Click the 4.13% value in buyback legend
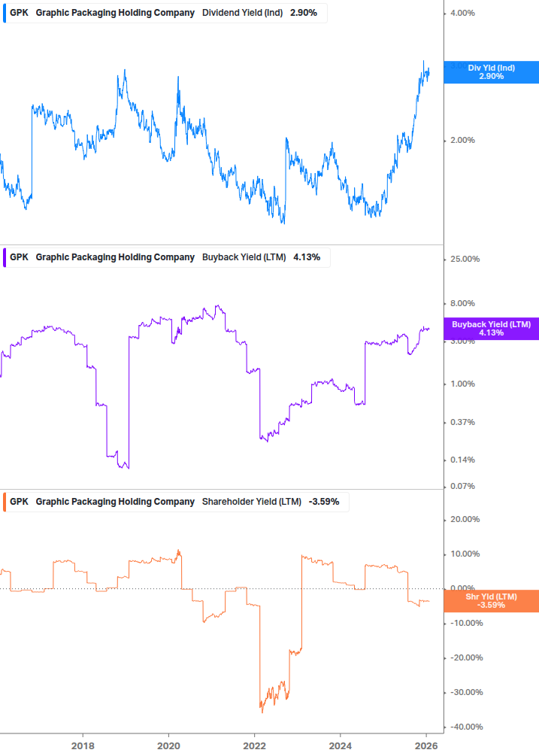The width and height of the screenshot is (539, 756). click(307, 257)
